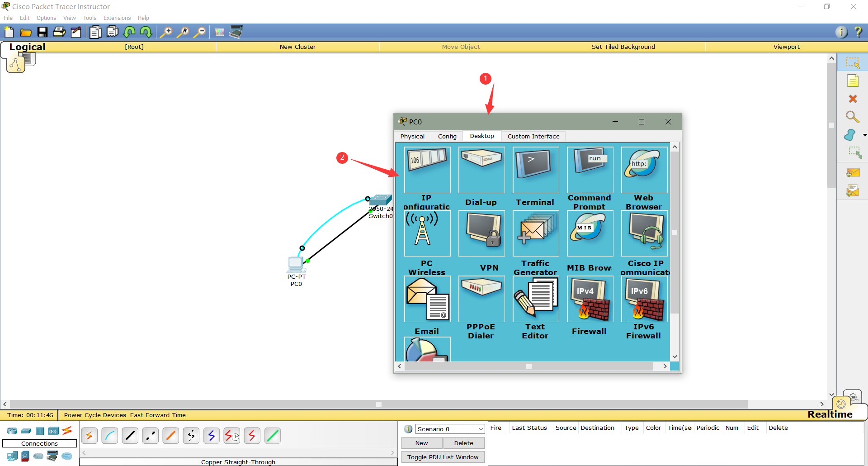Switch to the Custom Interface tab
Image resolution: width=868 pixels, height=466 pixels.
pos(533,136)
